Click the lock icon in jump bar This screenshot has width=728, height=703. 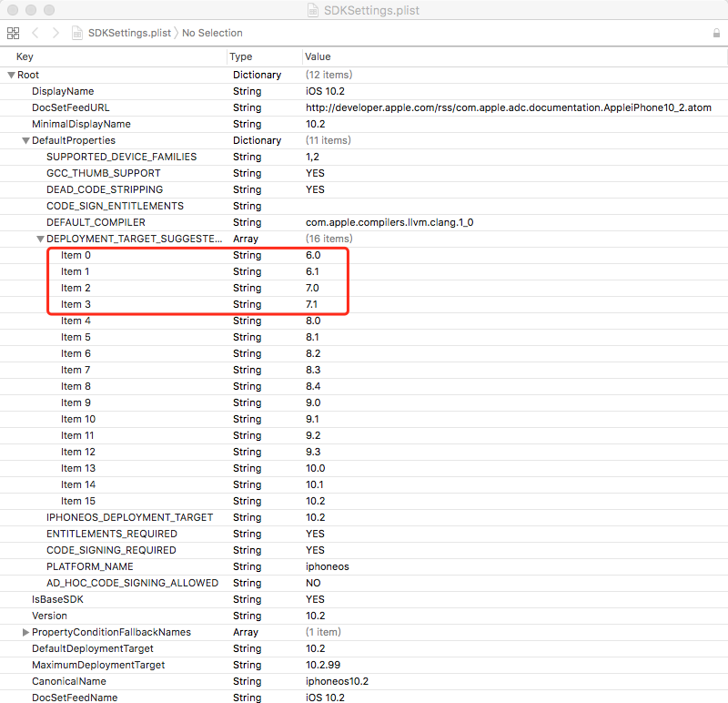coord(716,33)
